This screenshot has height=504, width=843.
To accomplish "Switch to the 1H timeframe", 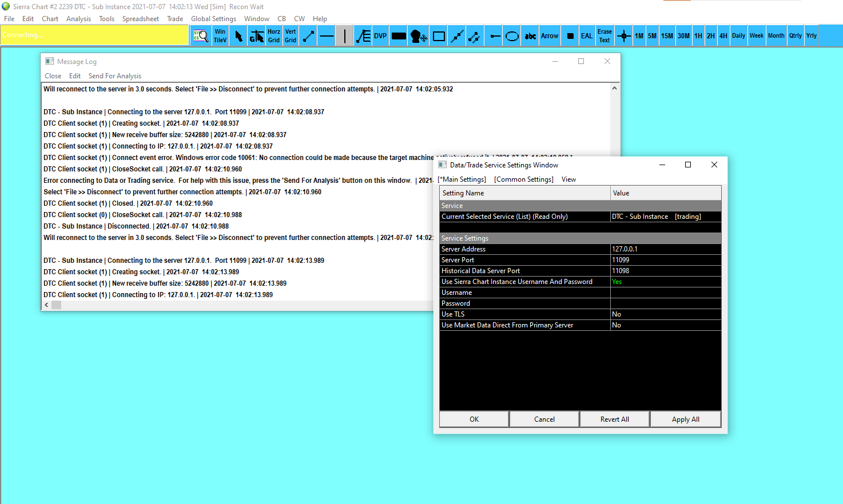I will pyautogui.click(x=698, y=36).
